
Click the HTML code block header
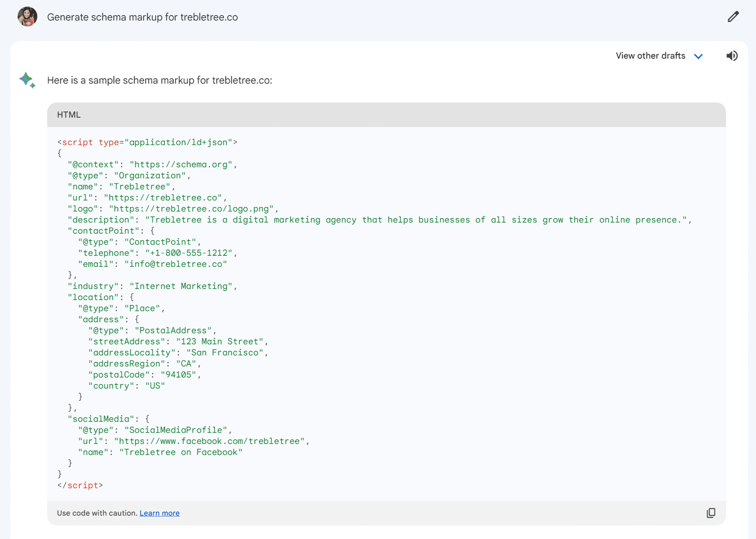pyautogui.click(x=386, y=115)
